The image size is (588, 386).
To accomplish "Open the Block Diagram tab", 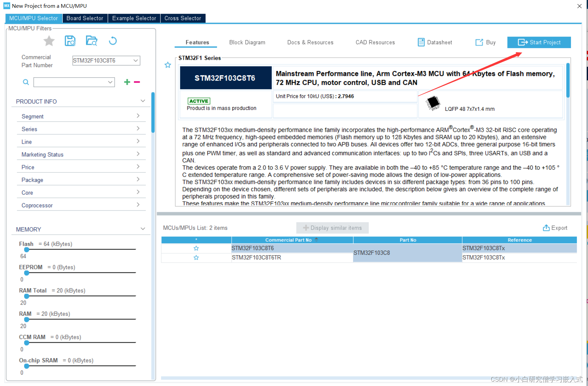I will pyautogui.click(x=247, y=42).
